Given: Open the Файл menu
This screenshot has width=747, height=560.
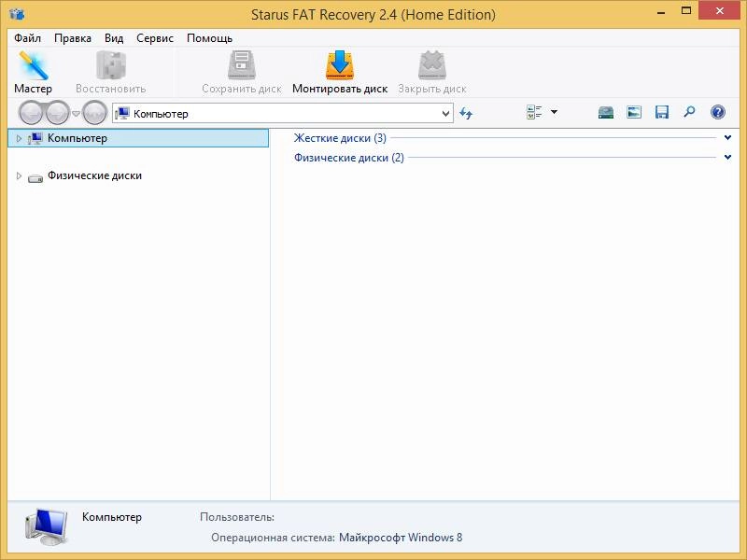Looking at the screenshot, I should click(27, 38).
